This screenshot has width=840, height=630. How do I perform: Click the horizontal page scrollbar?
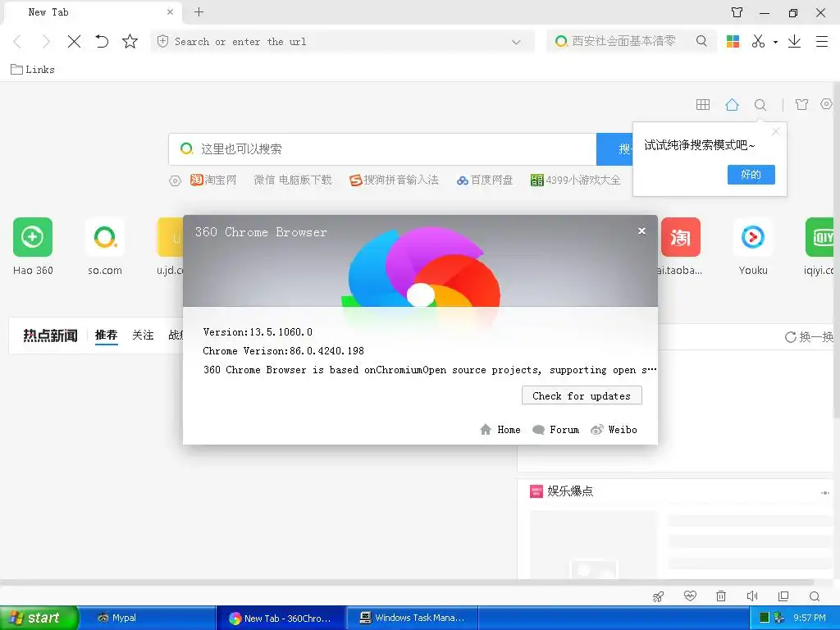click(x=407, y=582)
